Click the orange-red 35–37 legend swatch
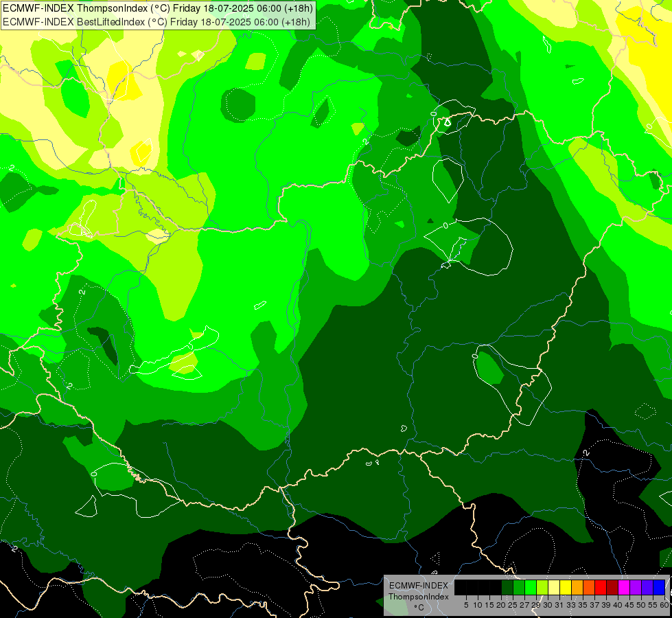 (x=589, y=587)
